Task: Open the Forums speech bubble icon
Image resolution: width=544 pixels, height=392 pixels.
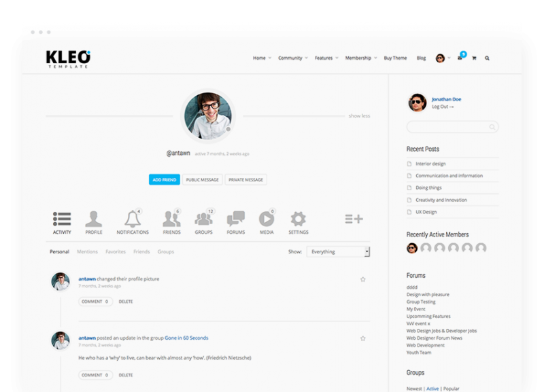Action: pos(235,219)
